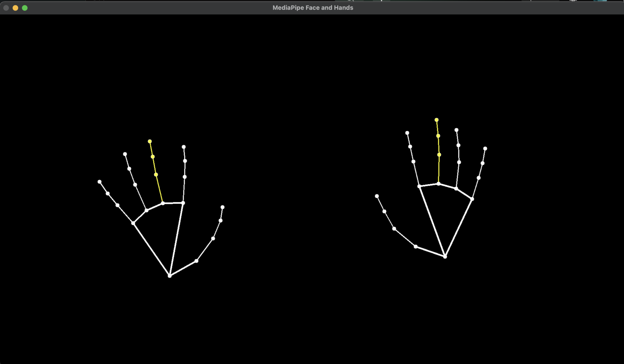Viewport: 624px width, 364px height.
Task: Click yellow middle fingertip on right hand
Action: coord(437,120)
